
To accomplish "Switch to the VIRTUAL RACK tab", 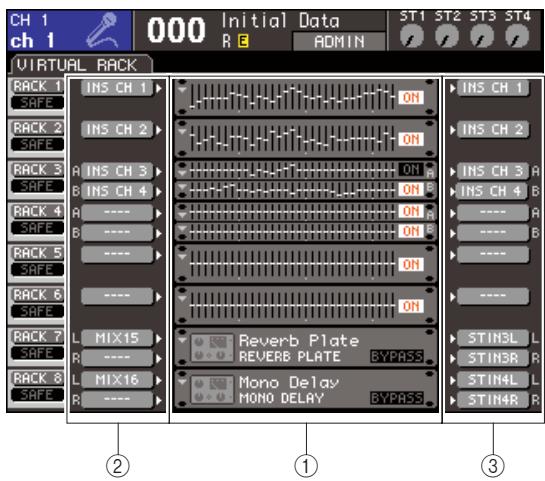I will (80, 65).
